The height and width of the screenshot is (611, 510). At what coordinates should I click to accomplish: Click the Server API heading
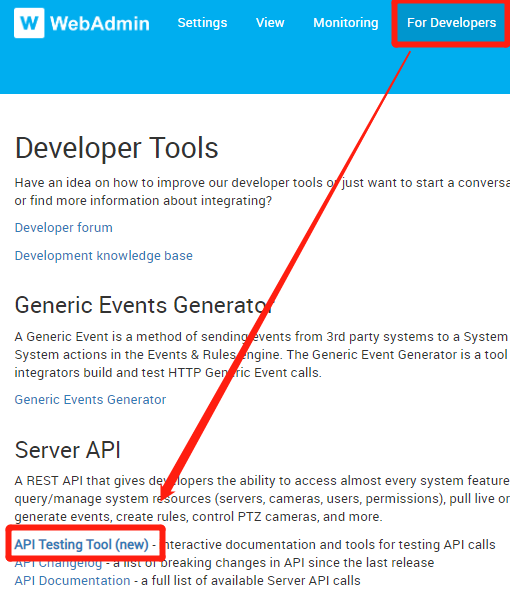coord(67,450)
